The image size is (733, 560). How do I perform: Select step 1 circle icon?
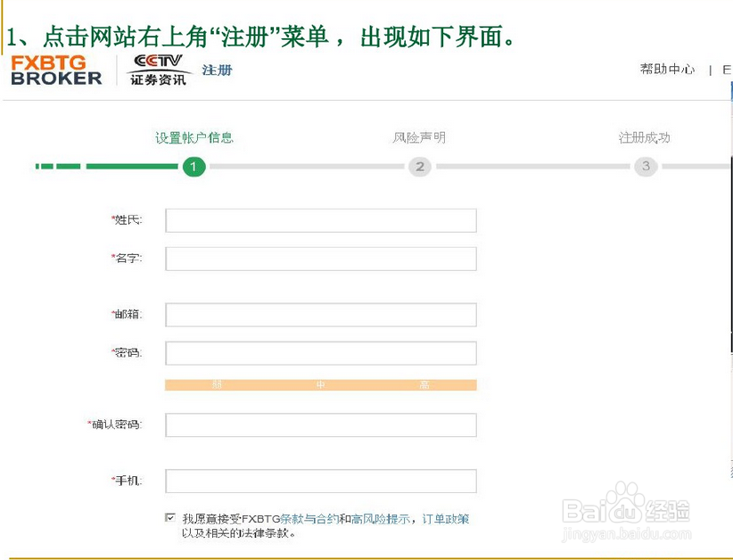(x=194, y=167)
